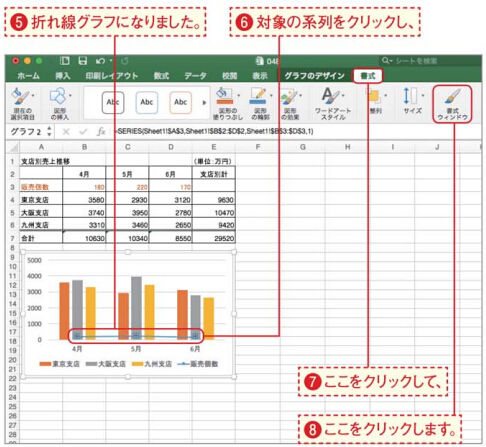Click cell with value 29520
The height and width of the screenshot is (447, 486).
pos(214,238)
